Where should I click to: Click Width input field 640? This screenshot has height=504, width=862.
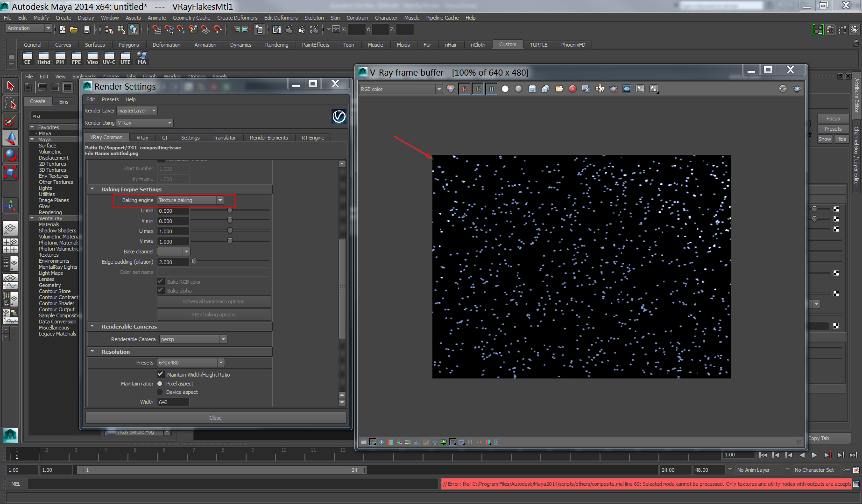point(173,402)
